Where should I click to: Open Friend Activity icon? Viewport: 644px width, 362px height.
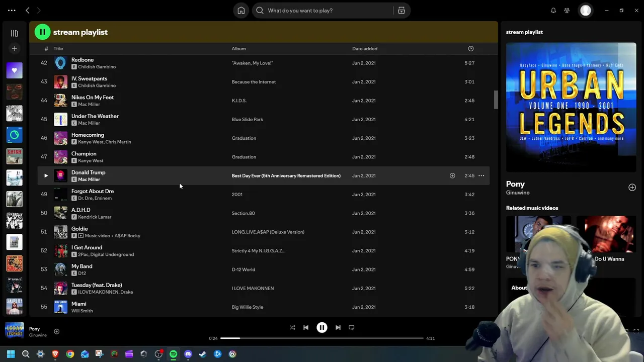567,11
